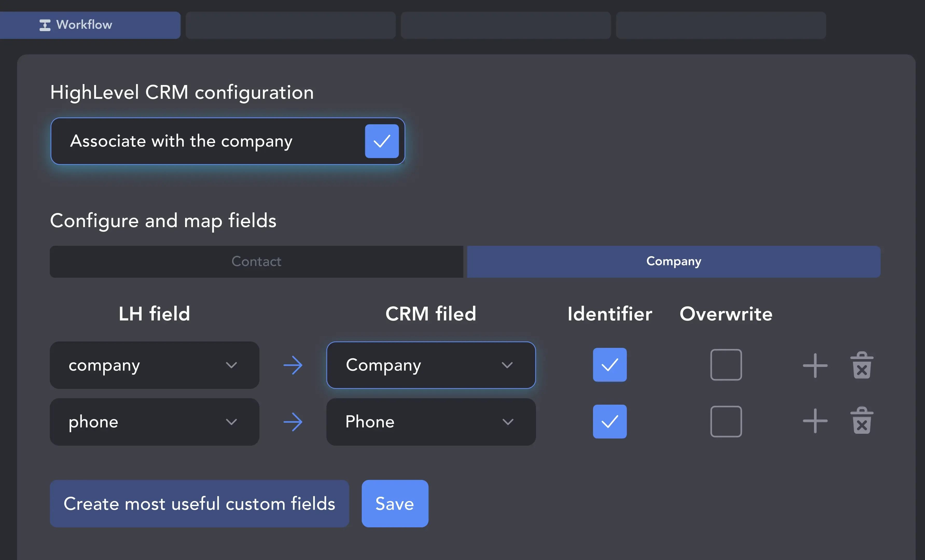Click the Workflow tab icon

click(45, 25)
